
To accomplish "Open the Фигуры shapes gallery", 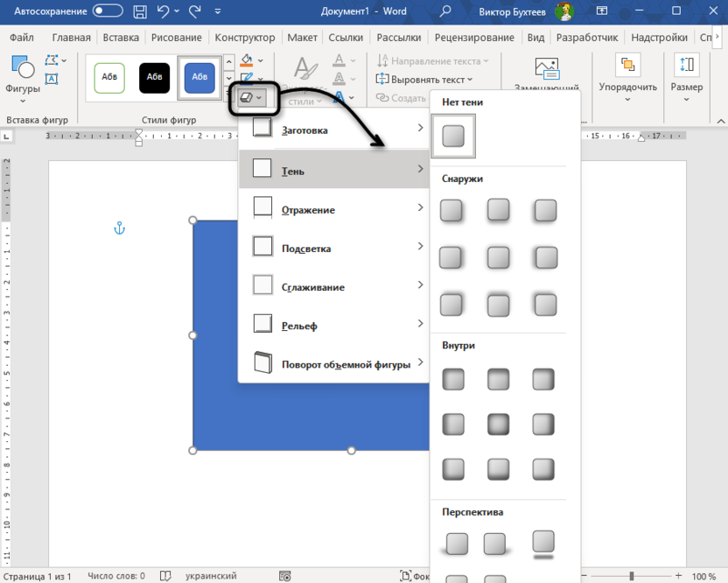I will (23, 76).
